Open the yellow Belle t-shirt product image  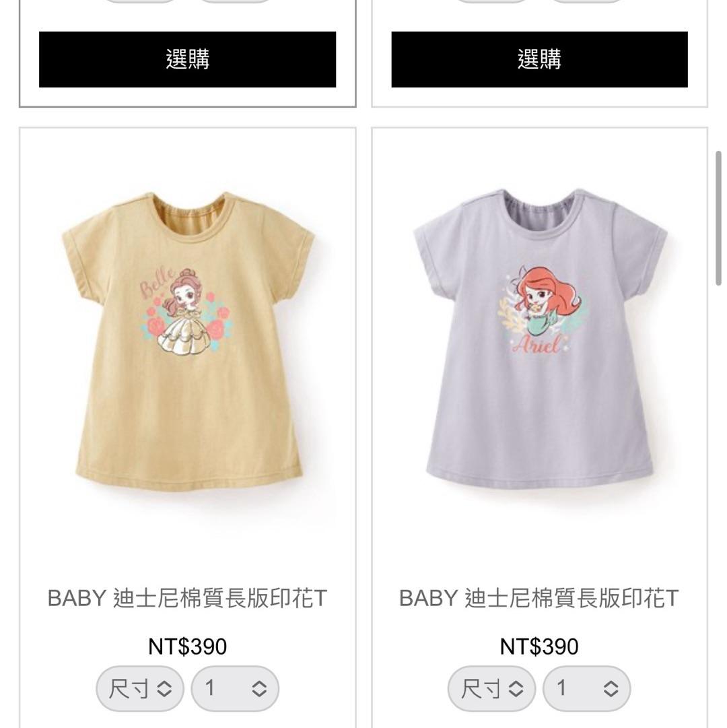[x=188, y=341]
